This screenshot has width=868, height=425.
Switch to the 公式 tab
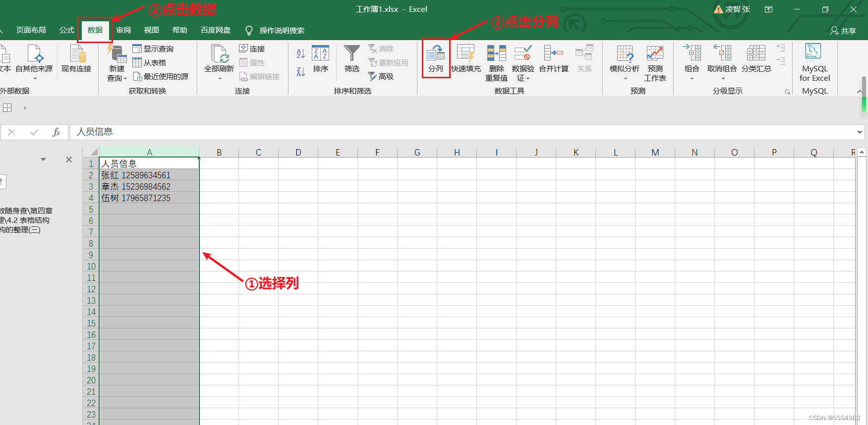[x=67, y=30]
